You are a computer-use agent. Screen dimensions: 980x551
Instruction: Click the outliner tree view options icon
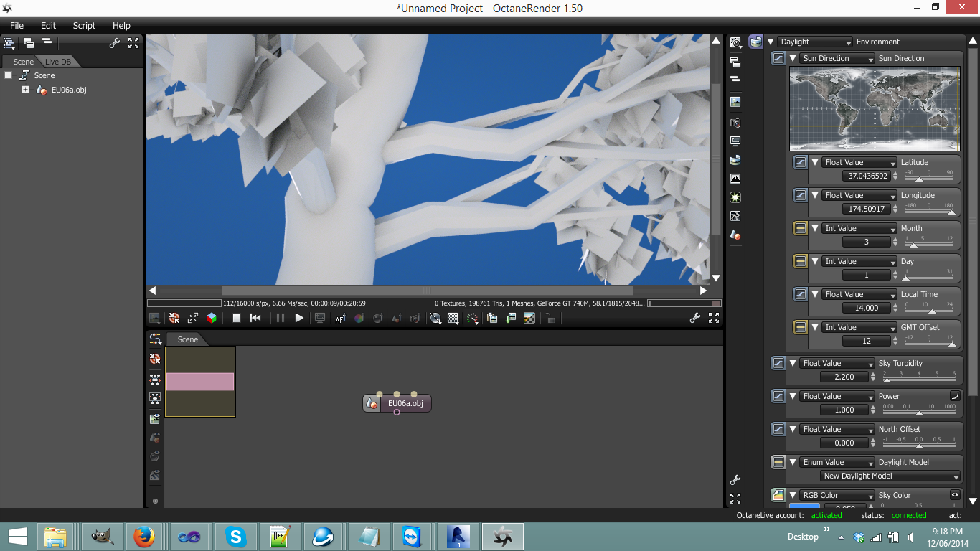(9, 43)
